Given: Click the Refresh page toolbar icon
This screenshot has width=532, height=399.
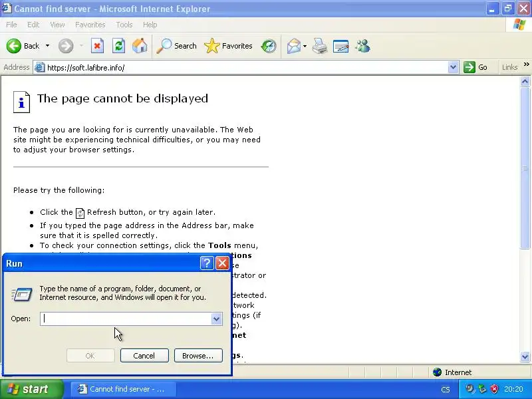Looking at the screenshot, I should [119, 46].
